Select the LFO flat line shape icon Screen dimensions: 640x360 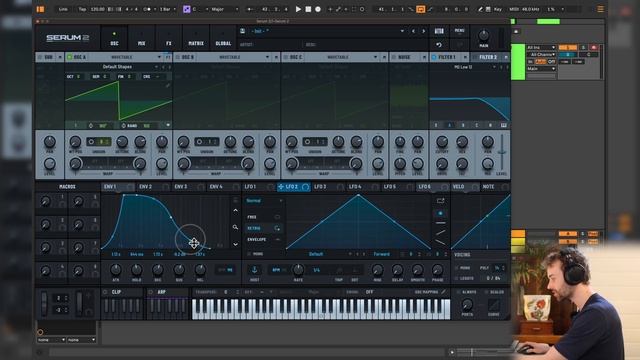pos(440,223)
